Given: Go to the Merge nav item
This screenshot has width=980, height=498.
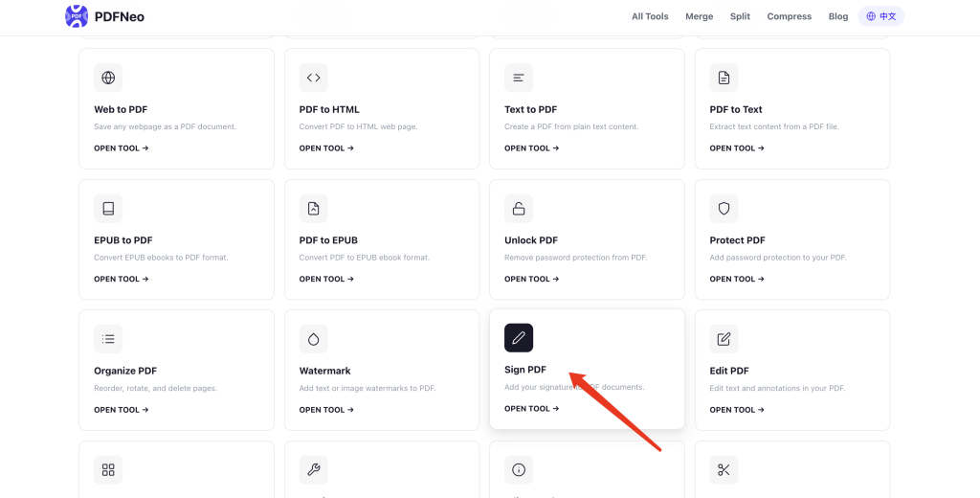Looking at the screenshot, I should tap(699, 16).
